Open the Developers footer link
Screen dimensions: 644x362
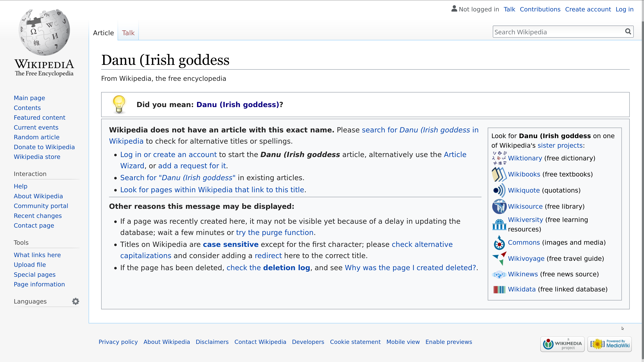[x=308, y=342]
